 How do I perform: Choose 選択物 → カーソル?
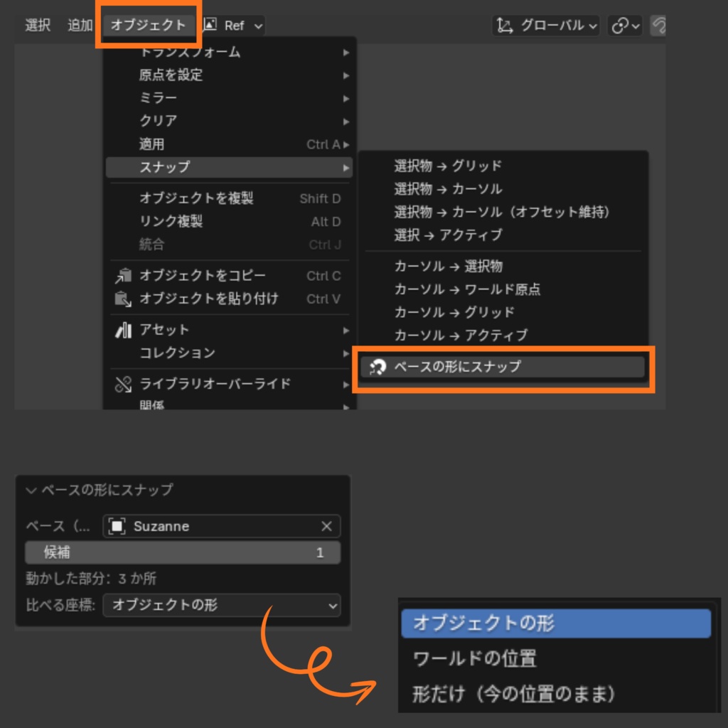pos(503,189)
